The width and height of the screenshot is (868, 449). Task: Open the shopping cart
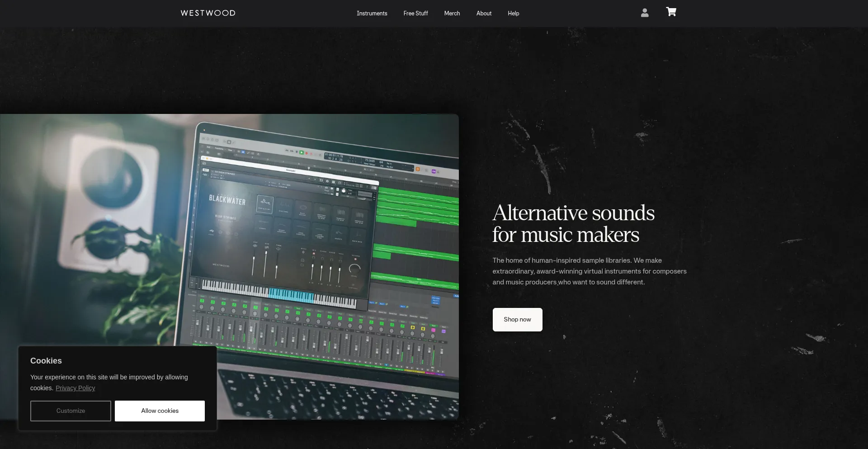671,12
